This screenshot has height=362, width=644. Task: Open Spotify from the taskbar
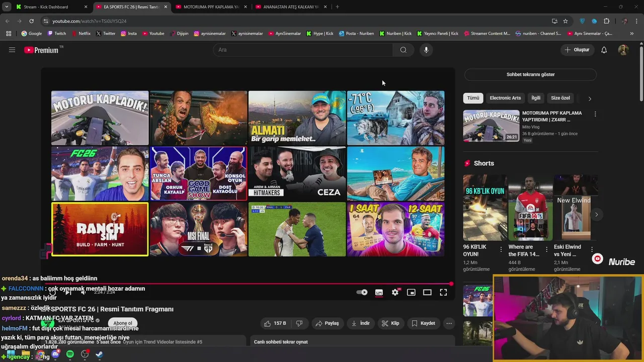[x=70, y=354]
